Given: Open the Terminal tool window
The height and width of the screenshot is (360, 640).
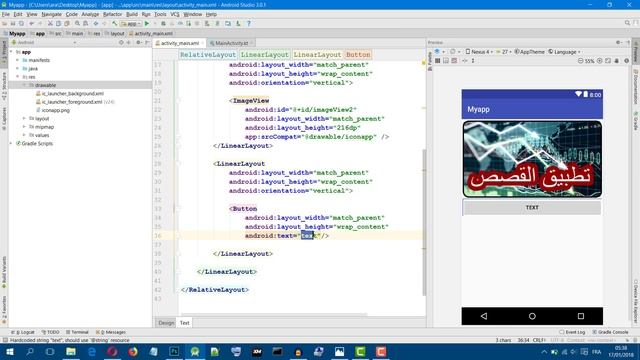Looking at the screenshot, I should 77,332.
